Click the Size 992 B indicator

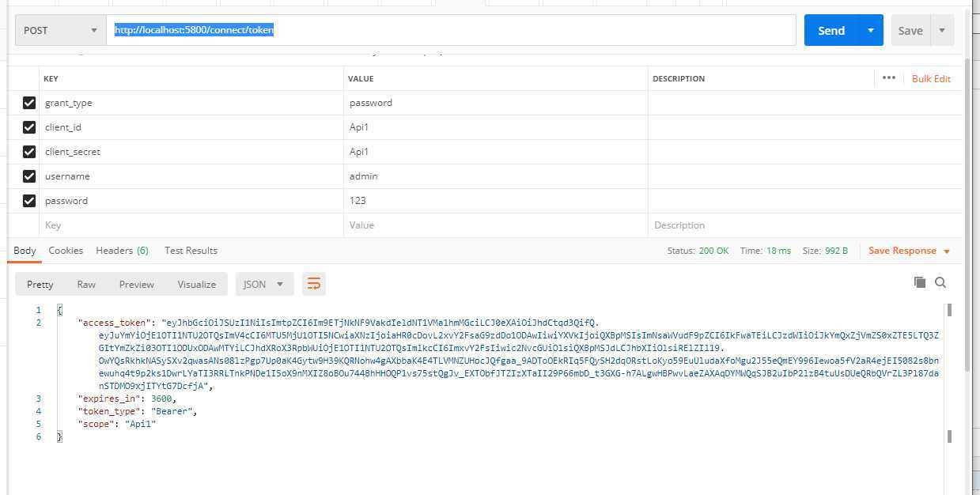coord(825,251)
